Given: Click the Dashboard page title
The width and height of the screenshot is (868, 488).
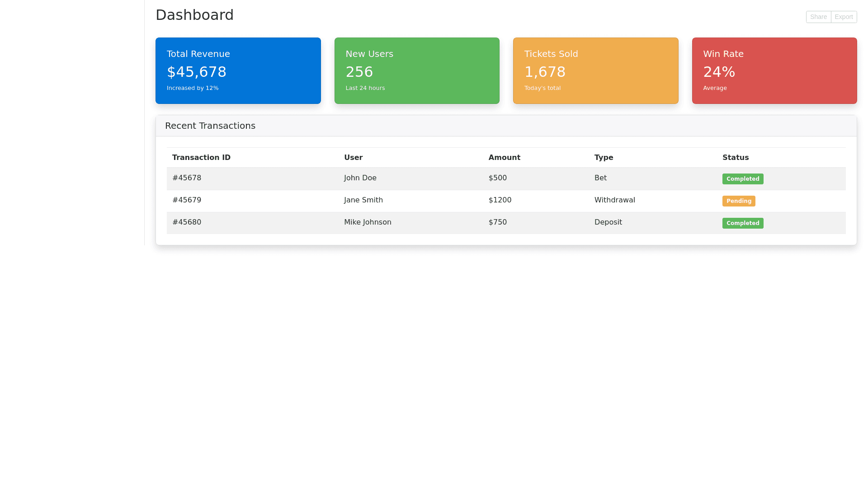Looking at the screenshot, I should (x=194, y=15).
